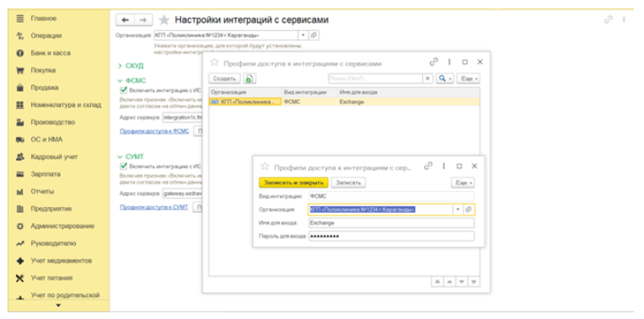The image size is (644, 319).
Task: Copy link icon of main settings page
Action: point(609,19)
